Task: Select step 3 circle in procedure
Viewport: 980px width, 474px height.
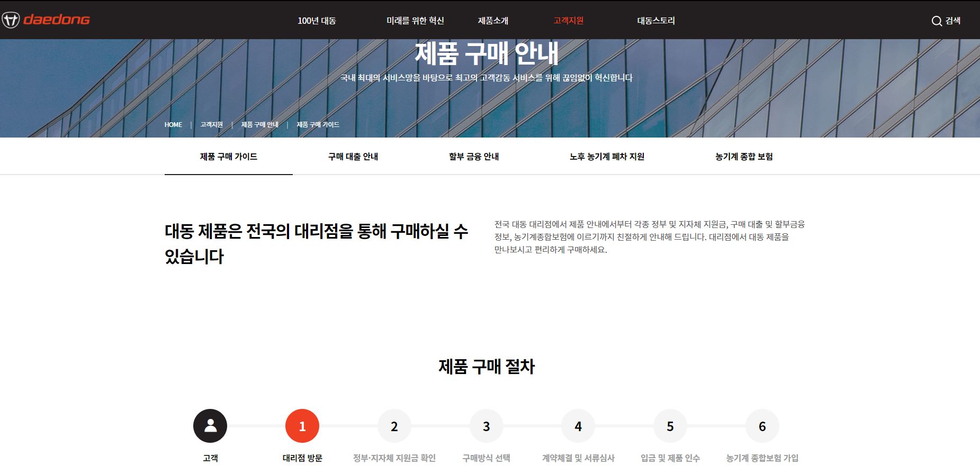Action: pos(486,426)
